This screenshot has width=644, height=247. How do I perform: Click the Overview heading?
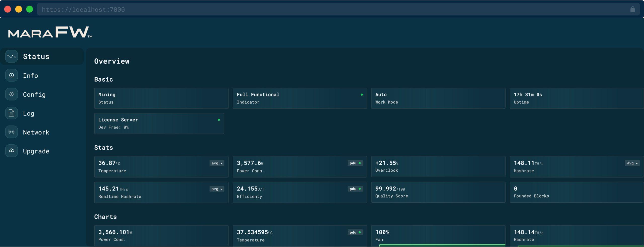coord(112,61)
